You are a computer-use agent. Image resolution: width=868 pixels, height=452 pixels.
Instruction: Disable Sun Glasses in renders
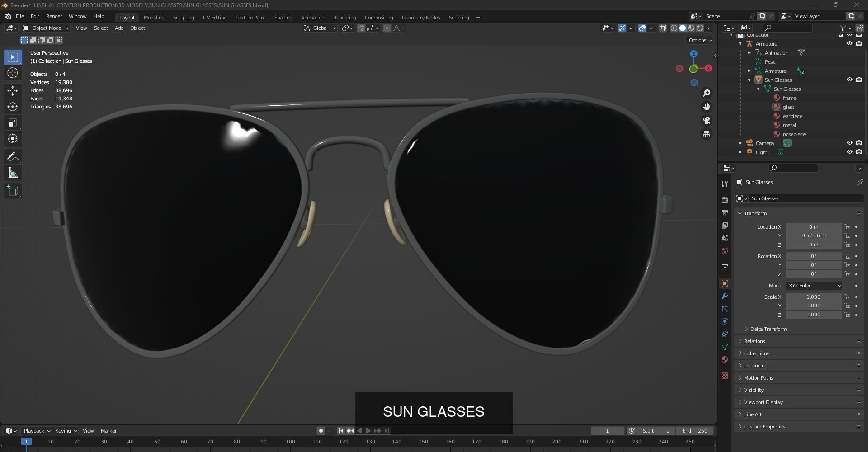coord(859,80)
